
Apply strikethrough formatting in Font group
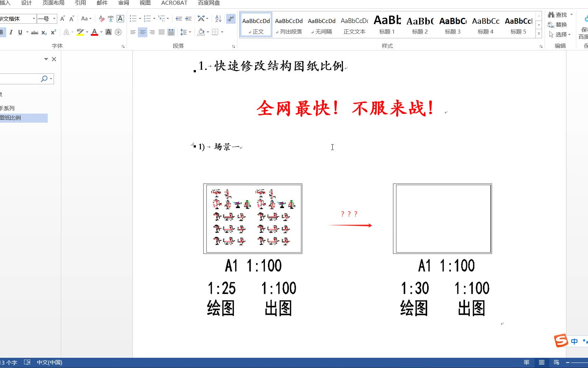34,32
